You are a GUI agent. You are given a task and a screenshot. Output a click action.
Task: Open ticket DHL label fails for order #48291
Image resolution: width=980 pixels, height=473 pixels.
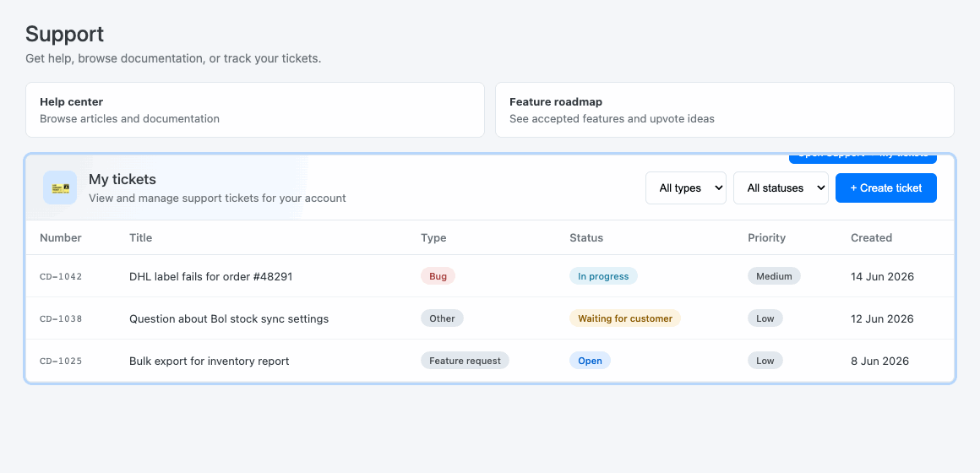[x=210, y=276]
